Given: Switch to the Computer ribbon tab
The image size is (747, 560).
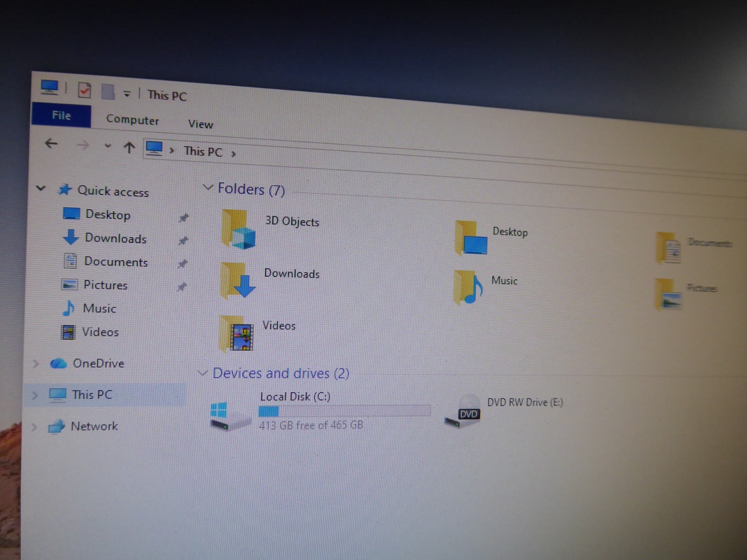Looking at the screenshot, I should tap(133, 120).
